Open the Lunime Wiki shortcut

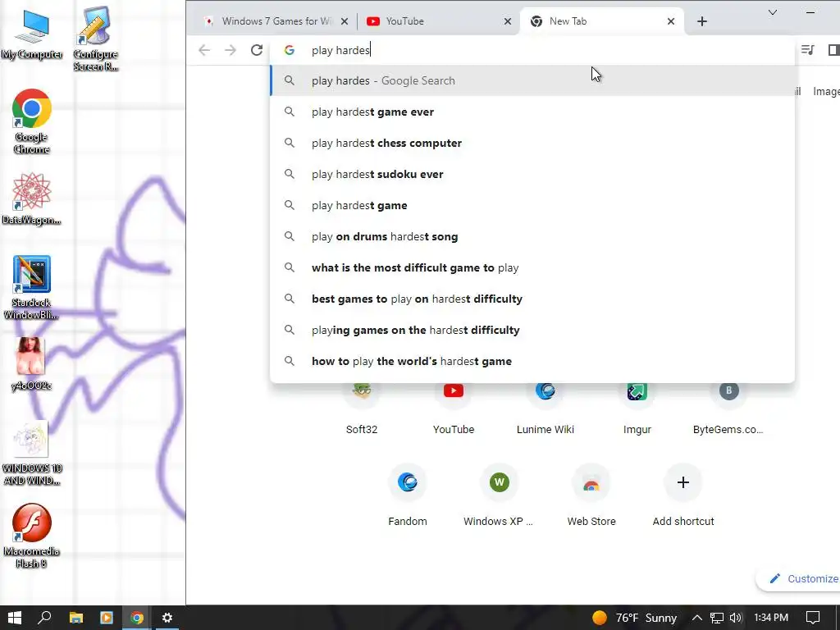546,410
